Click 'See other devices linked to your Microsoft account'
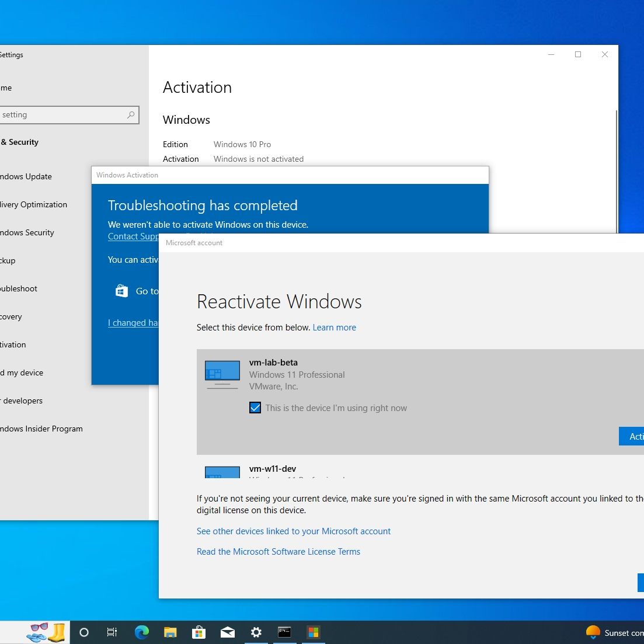The width and height of the screenshot is (644, 644). coord(293,531)
